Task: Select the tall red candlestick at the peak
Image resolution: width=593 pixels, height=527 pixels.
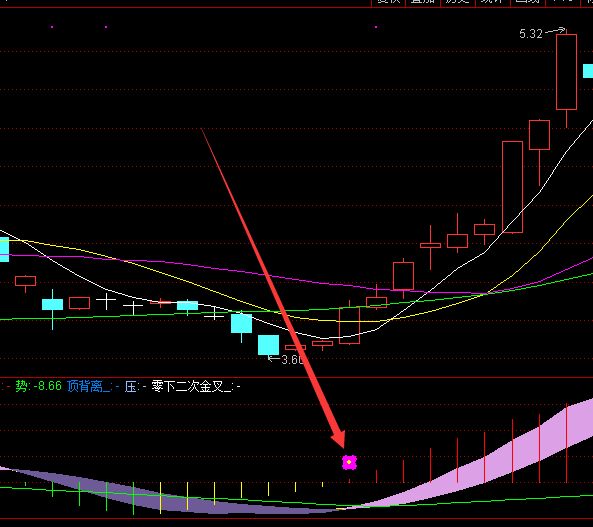Action: [566, 72]
